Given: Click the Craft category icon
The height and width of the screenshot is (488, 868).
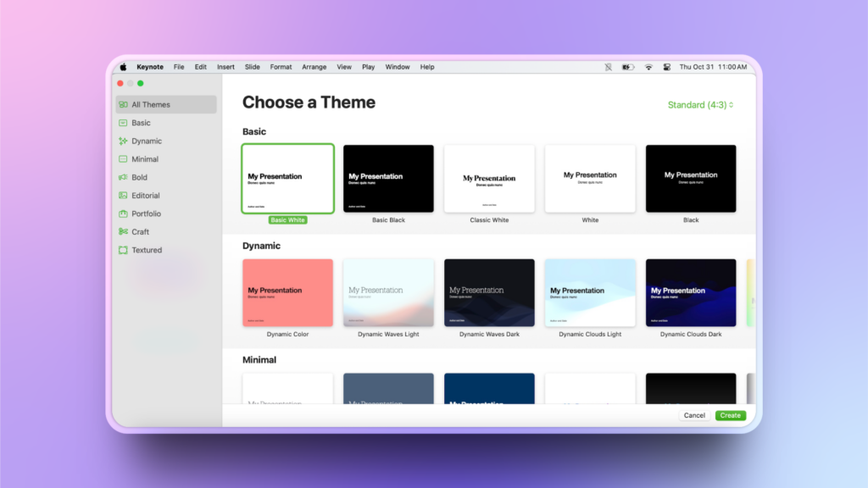Looking at the screenshot, I should click(124, 232).
